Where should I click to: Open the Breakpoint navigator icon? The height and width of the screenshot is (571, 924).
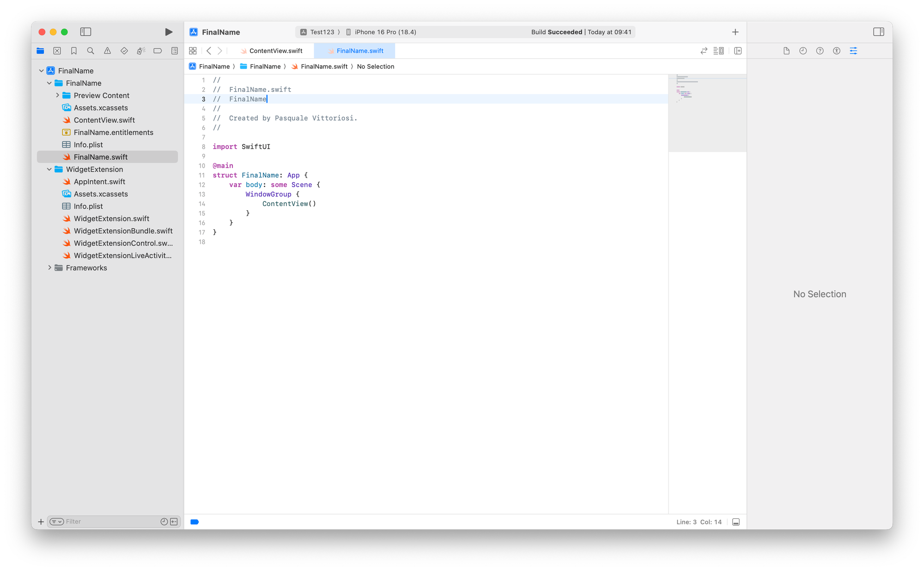coord(158,51)
